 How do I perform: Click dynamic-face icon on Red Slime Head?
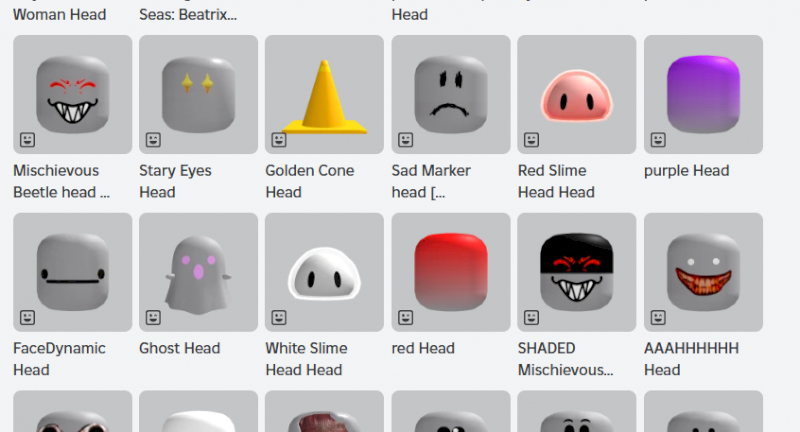pyautogui.click(x=532, y=140)
